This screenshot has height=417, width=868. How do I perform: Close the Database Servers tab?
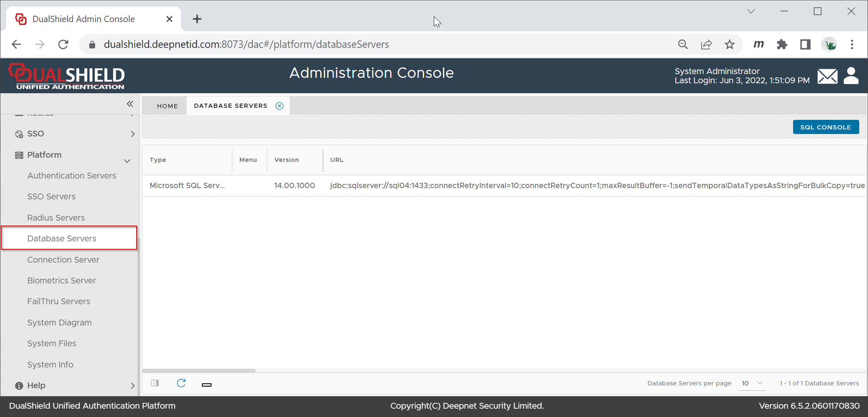280,106
